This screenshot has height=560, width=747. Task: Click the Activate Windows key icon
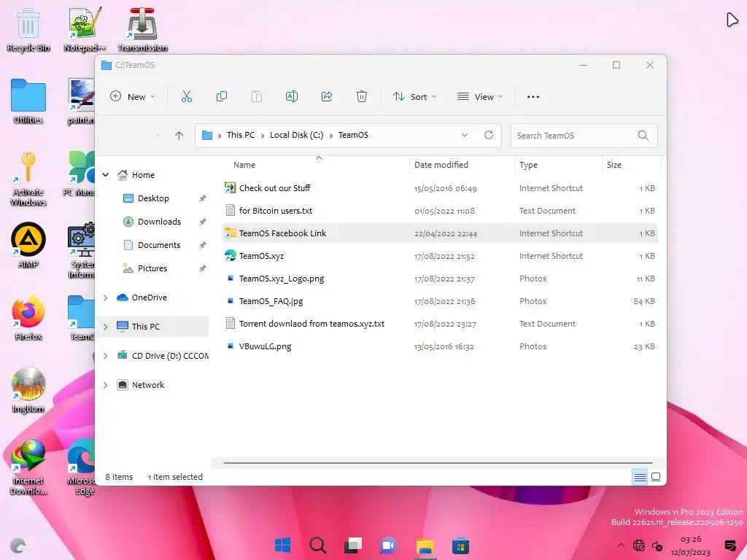(28, 179)
